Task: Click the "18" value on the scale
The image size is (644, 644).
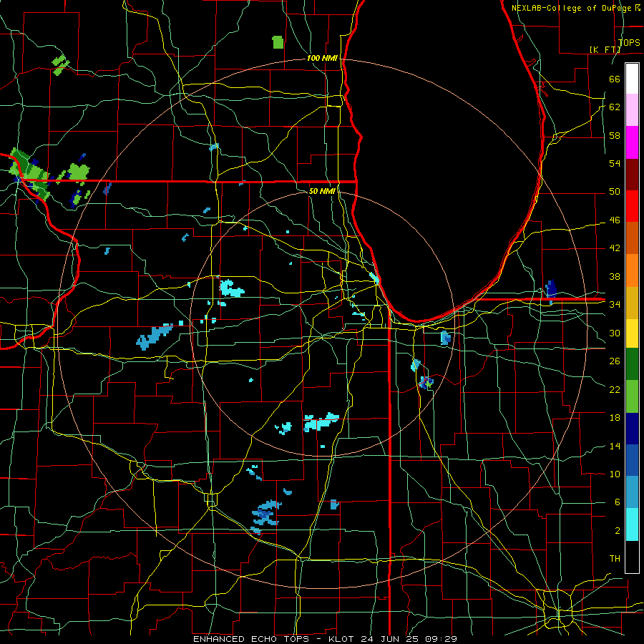Action: click(615, 418)
